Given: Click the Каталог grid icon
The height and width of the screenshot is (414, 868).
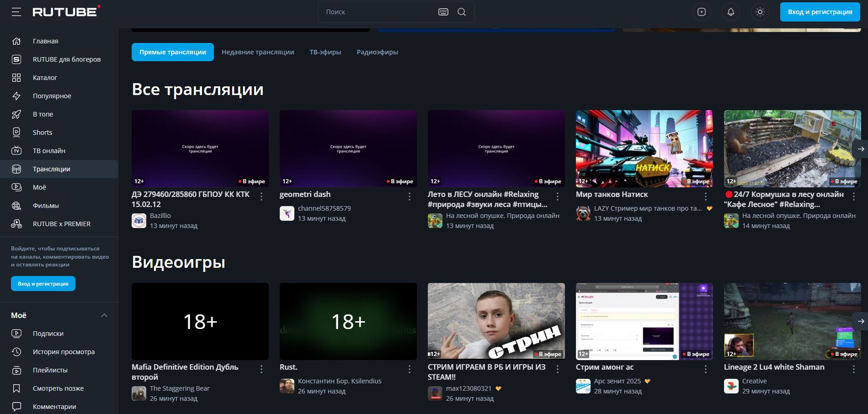Looking at the screenshot, I should pos(16,78).
